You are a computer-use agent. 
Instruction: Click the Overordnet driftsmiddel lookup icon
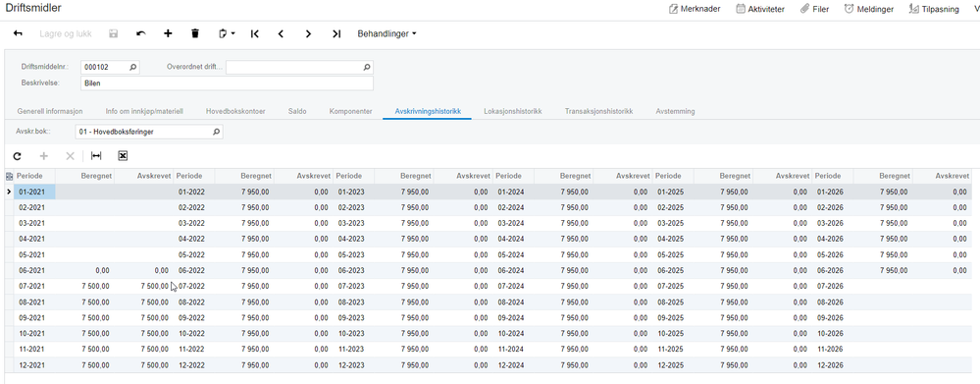click(x=367, y=67)
